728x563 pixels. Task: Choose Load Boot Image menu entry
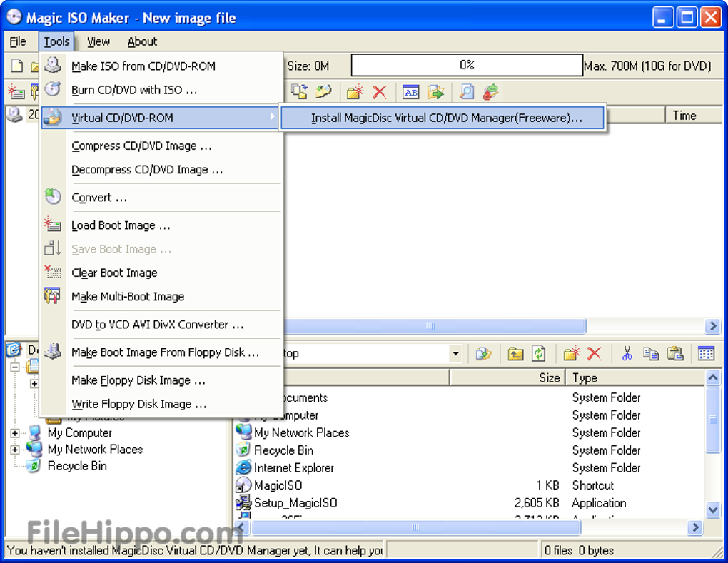pos(162,225)
